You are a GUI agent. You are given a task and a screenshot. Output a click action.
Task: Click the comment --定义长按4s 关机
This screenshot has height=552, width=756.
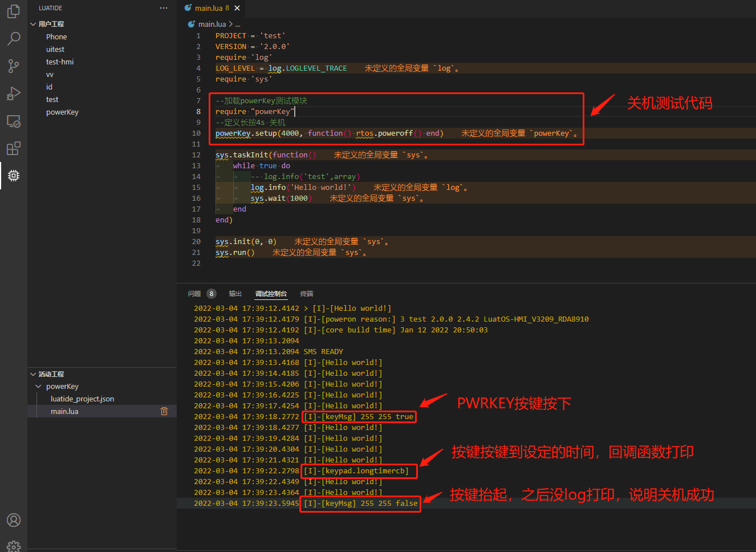[250, 122]
